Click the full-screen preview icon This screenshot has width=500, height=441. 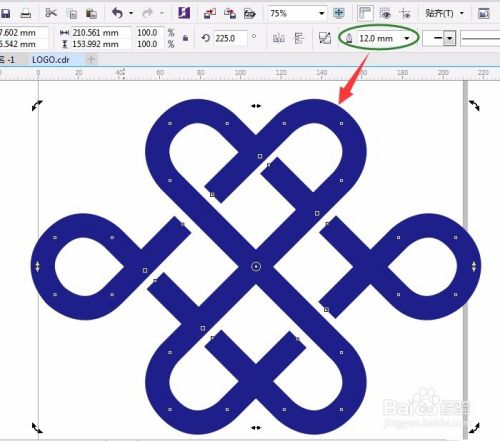[x=339, y=13]
